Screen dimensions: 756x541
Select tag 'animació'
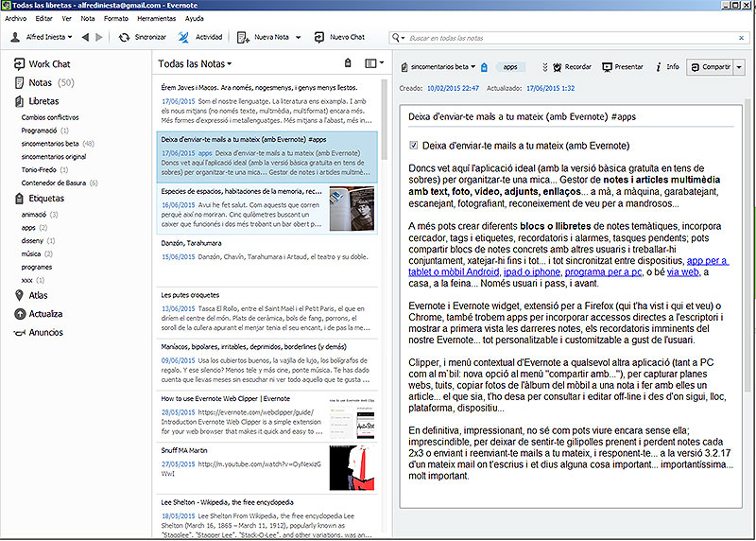point(40,215)
